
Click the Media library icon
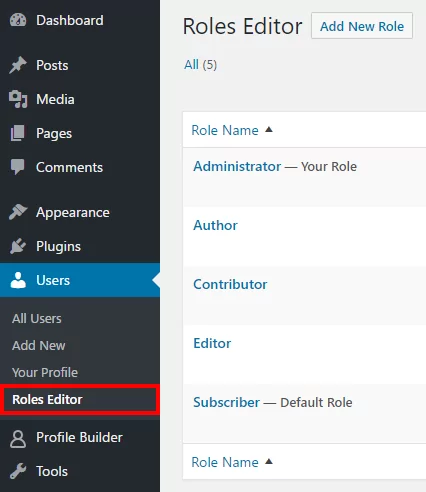click(18, 99)
